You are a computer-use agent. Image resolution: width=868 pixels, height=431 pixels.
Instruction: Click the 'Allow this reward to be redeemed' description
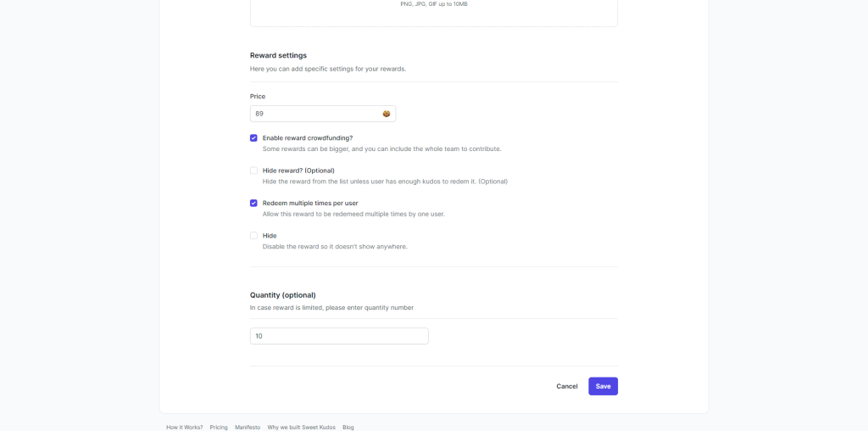click(x=353, y=214)
